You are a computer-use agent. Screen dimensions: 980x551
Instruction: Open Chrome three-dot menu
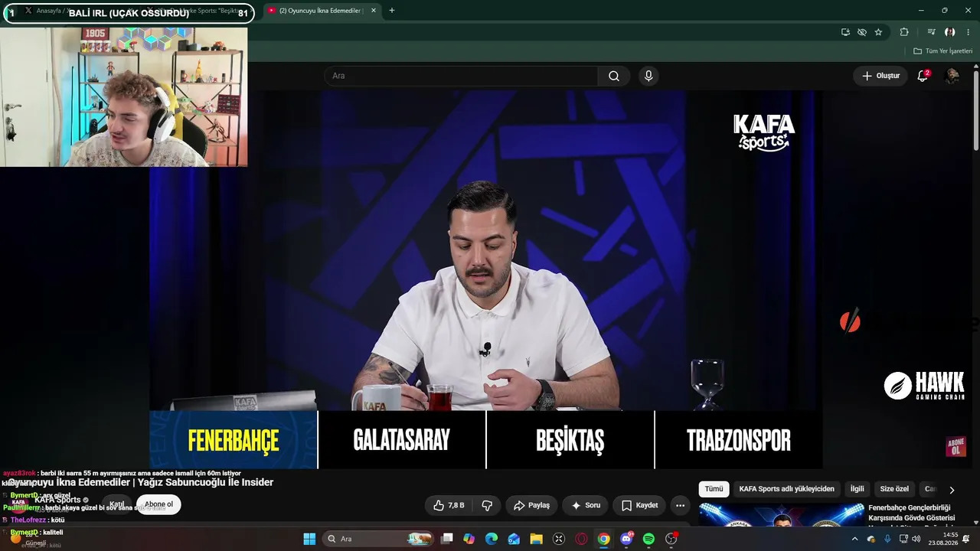click(x=969, y=32)
